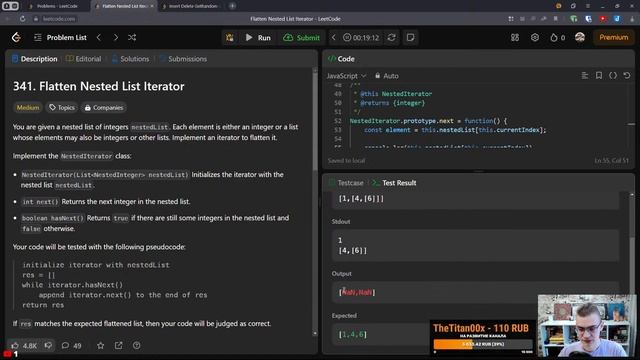The image size is (640, 360).
Task: Open the JavaScript language dropdown
Action: pos(346,76)
